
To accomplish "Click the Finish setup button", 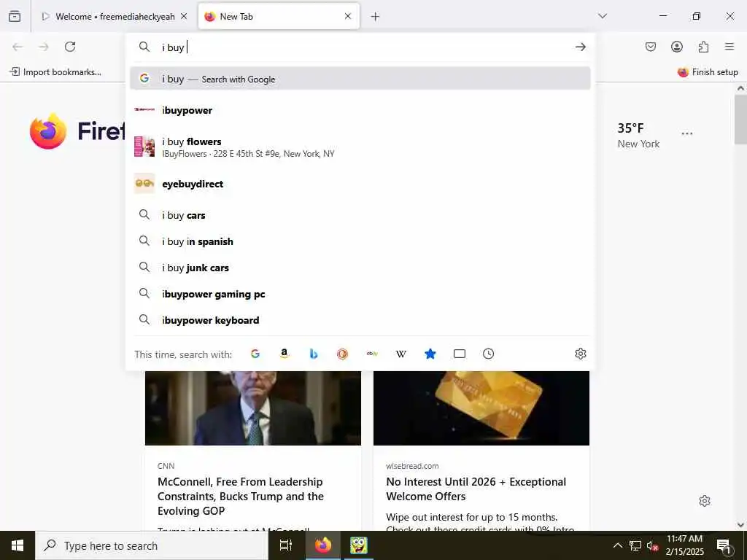I will (708, 72).
